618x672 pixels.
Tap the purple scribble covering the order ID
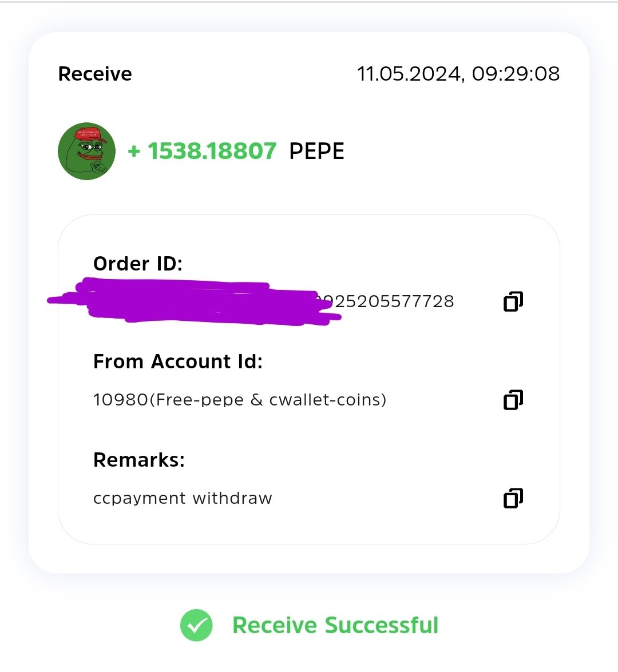coord(193,301)
